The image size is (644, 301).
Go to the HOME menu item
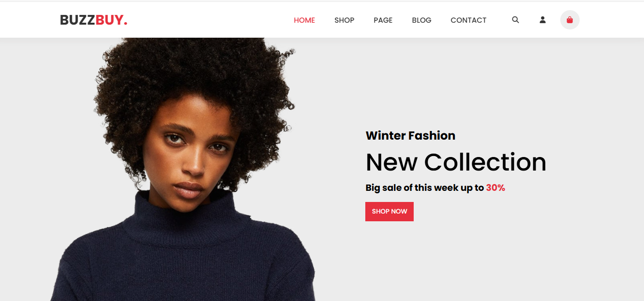pyautogui.click(x=304, y=20)
